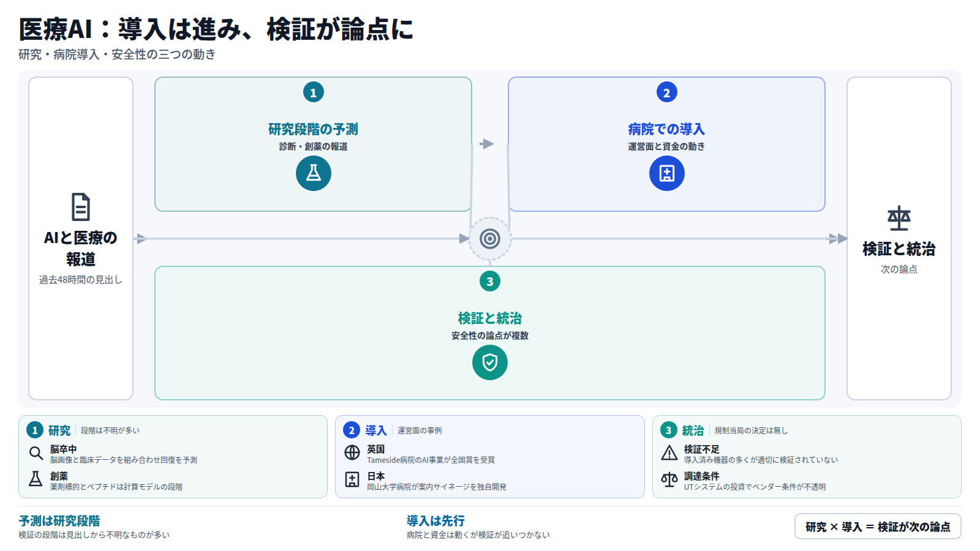Click the 日本 item title
The width and height of the screenshot is (980, 551).
(x=376, y=476)
